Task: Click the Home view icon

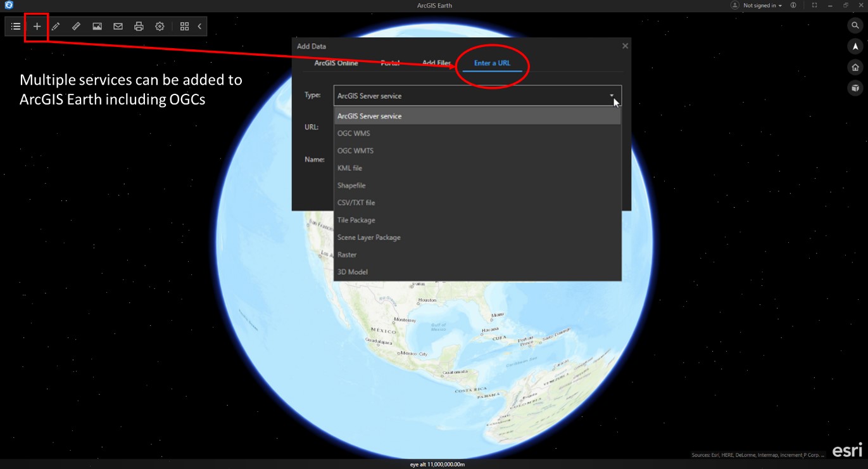Action: pos(855,68)
